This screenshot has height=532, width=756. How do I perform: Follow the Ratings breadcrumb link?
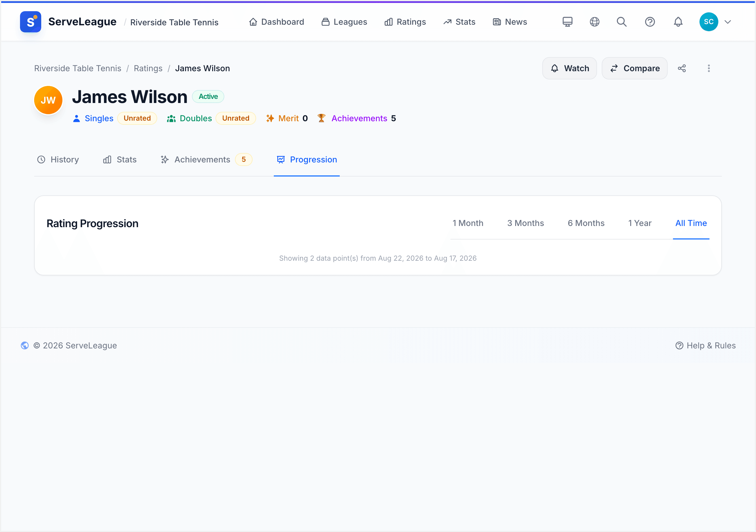148,68
